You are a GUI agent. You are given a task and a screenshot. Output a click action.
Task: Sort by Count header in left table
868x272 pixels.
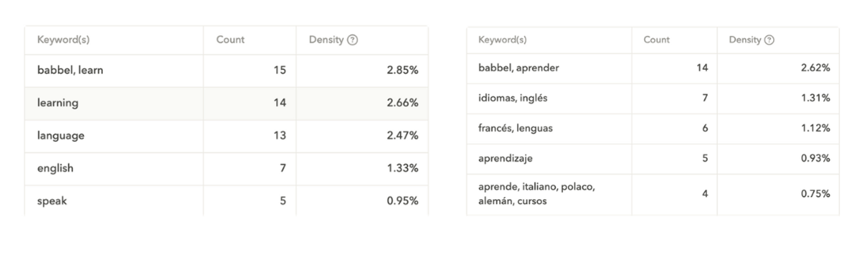(x=230, y=40)
